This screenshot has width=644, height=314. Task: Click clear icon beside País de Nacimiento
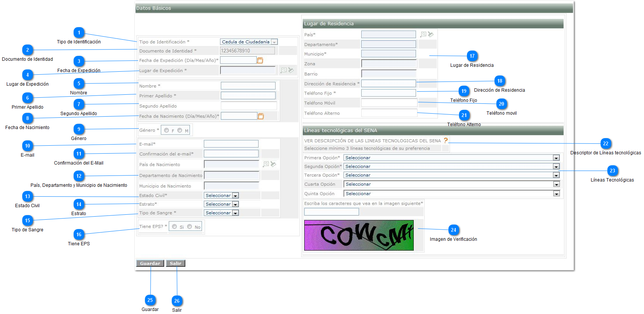pos(274,164)
